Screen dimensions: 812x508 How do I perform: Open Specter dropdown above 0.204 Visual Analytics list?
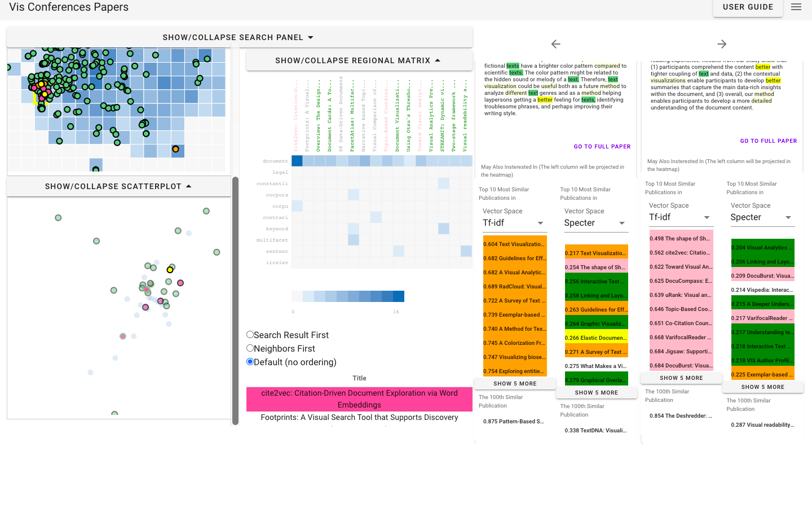tap(762, 217)
